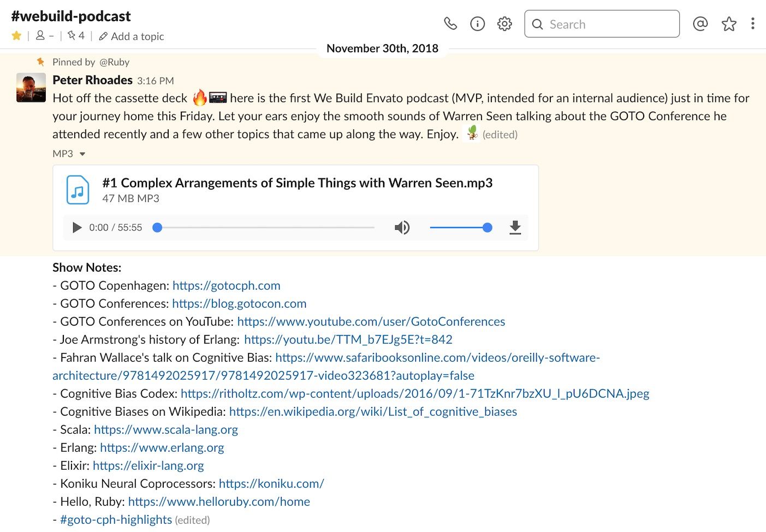Click the 3:16 PM timestamp
Screen dimensions: 766x532
point(156,81)
